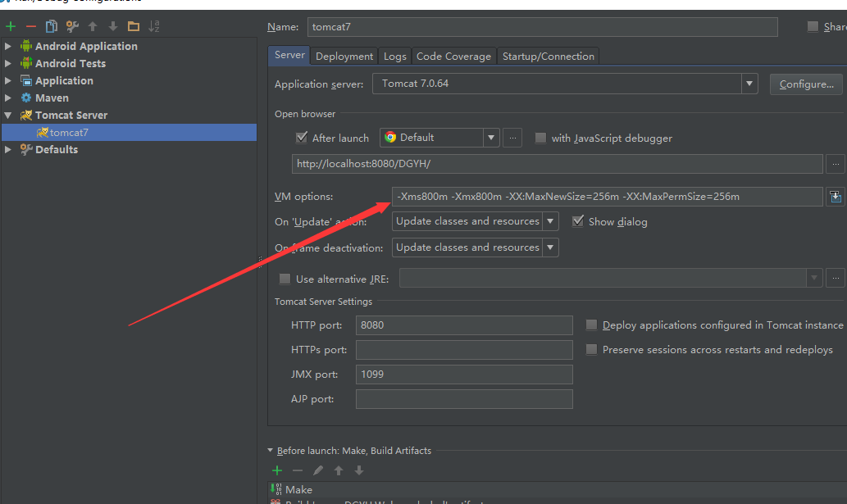Image resolution: width=847 pixels, height=504 pixels.
Task: Open the Code Coverage tab
Action: coord(453,56)
